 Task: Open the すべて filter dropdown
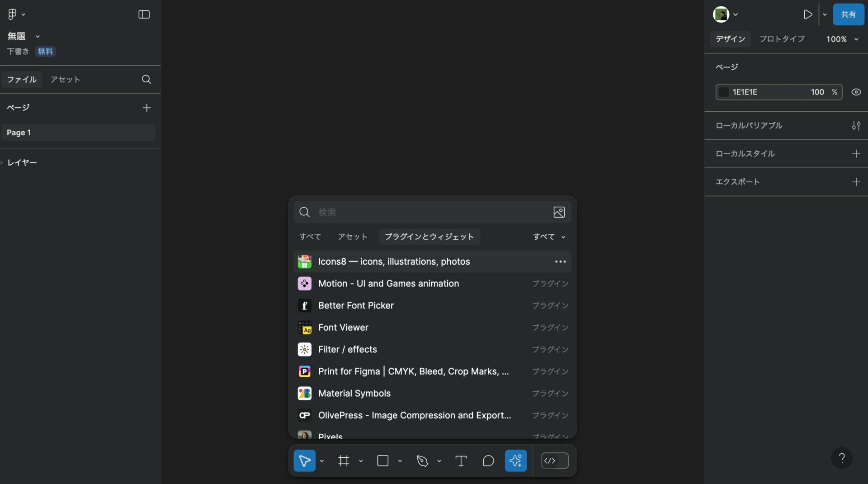click(x=549, y=237)
